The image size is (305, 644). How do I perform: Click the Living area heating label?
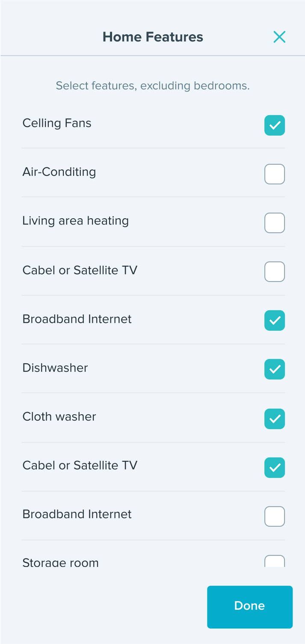pyautogui.click(x=75, y=221)
